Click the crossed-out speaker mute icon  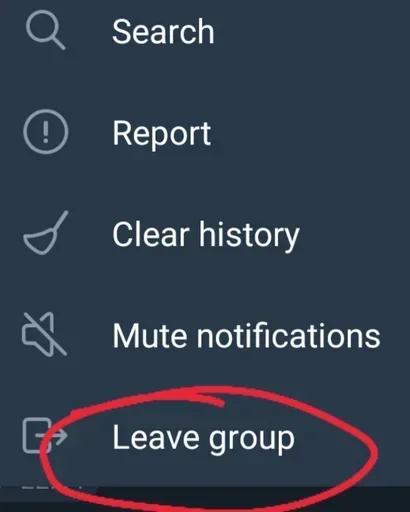pos(44,334)
